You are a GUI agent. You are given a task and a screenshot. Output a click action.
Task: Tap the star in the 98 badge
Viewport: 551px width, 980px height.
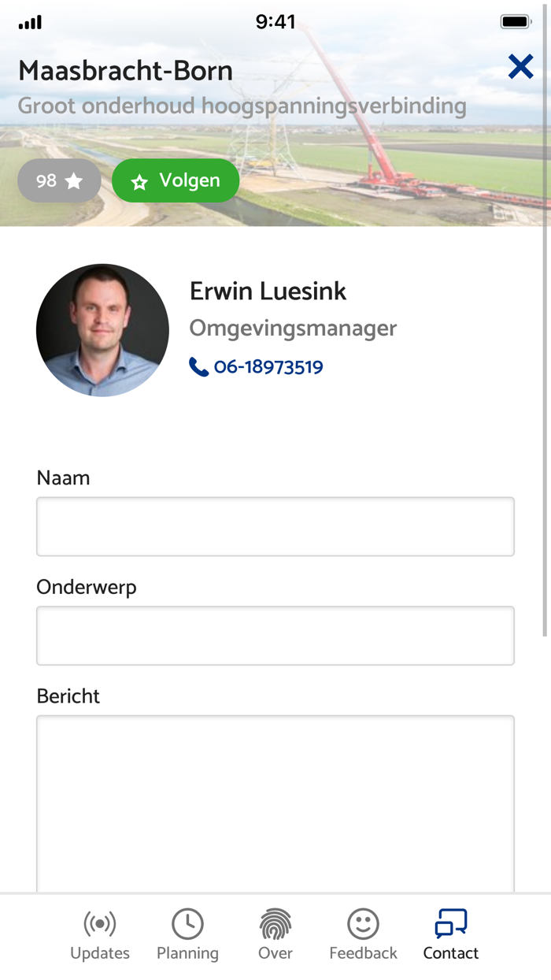coord(73,180)
